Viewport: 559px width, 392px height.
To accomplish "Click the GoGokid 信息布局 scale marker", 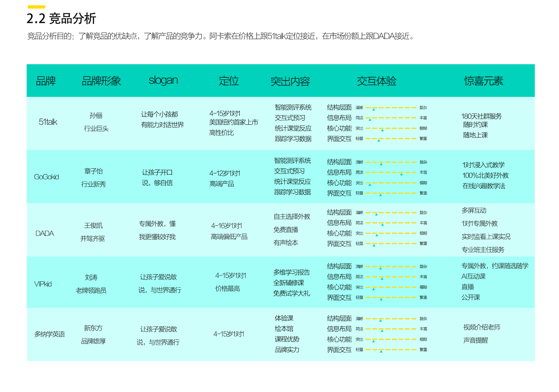I will pyautogui.click(x=401, y=174).
